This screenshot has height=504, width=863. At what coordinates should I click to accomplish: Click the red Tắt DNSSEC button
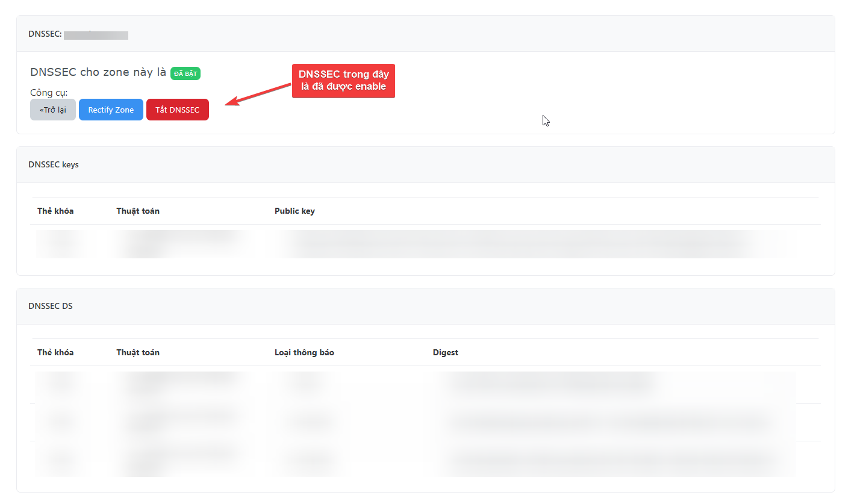tap(178, 110)
